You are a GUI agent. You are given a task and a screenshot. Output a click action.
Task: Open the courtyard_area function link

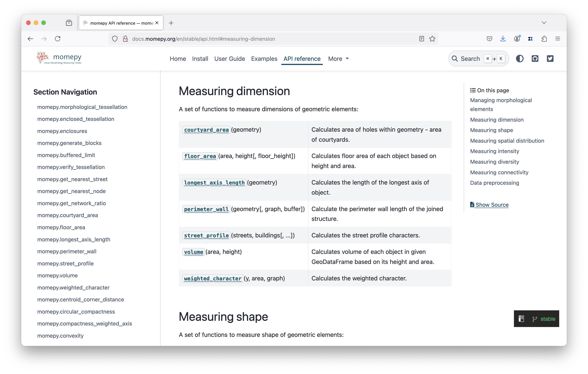point(206,130)
